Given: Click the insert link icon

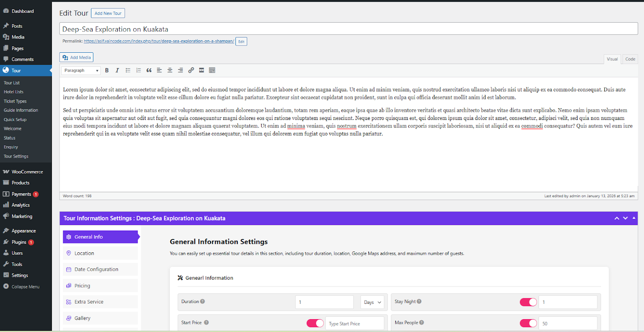Looking at the screenshot, I should click(191, 70).
